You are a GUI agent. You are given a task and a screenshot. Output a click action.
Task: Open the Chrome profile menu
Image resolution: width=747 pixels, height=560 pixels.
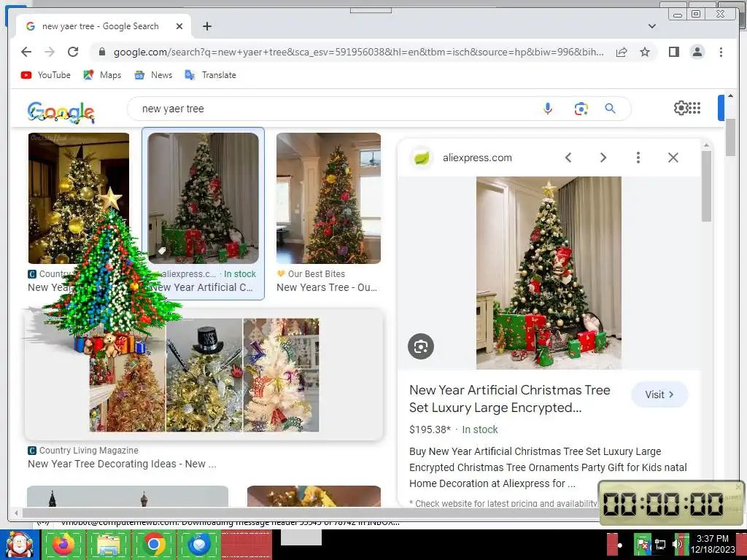pos(697,52)
